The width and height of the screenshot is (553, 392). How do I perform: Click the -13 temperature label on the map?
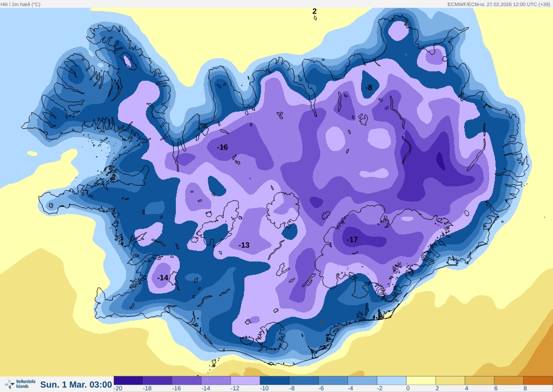(x=244, y=245)
